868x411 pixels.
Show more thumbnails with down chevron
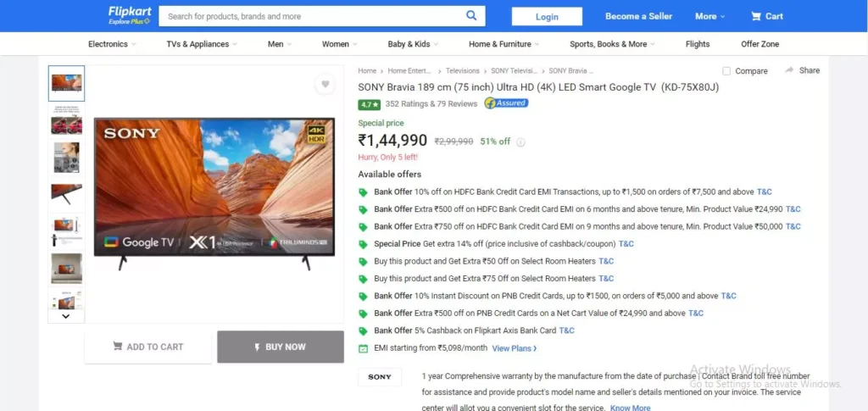[x=66, y=316]
